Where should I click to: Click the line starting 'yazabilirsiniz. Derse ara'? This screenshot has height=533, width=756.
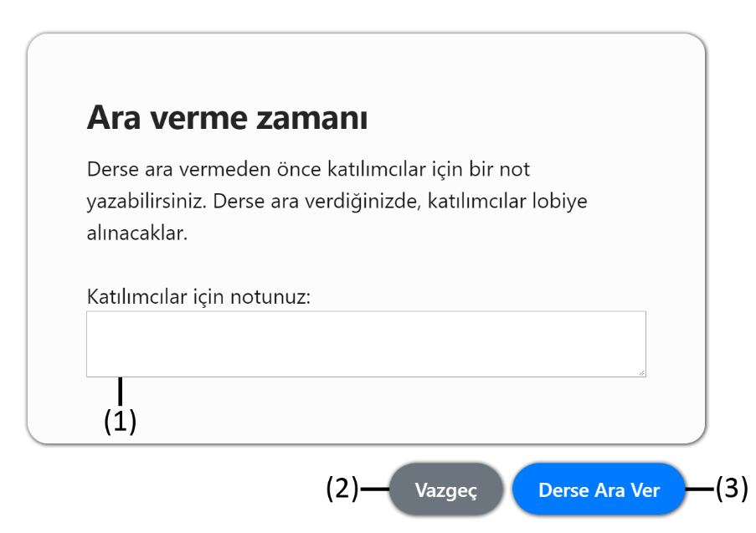click(337, 201)
